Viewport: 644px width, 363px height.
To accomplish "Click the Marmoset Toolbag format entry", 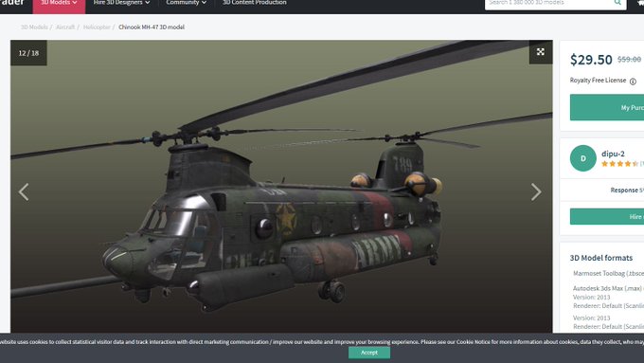I will pos(608,273).
